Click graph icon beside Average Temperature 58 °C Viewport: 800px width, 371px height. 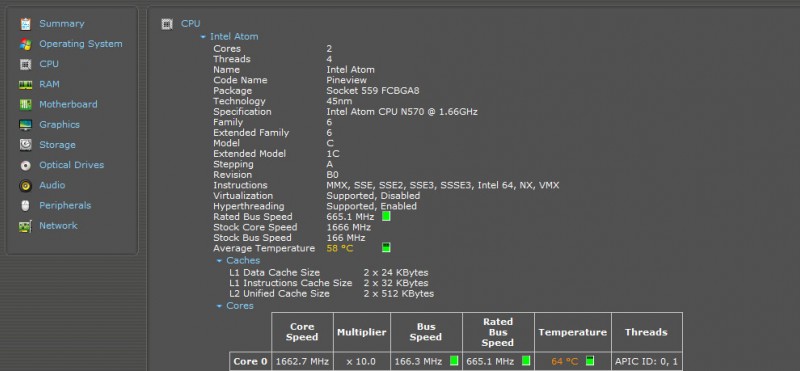point(386,248)
